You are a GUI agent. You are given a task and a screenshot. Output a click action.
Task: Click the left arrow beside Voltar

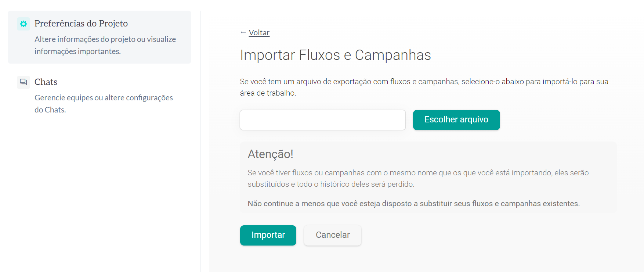243,32
